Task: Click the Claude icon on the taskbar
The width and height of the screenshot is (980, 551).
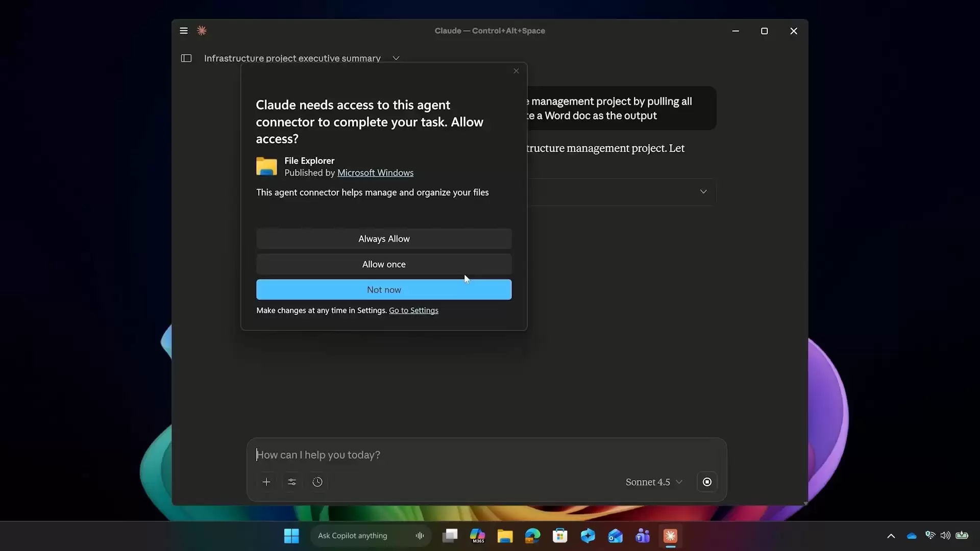Action: pos(670,536)
